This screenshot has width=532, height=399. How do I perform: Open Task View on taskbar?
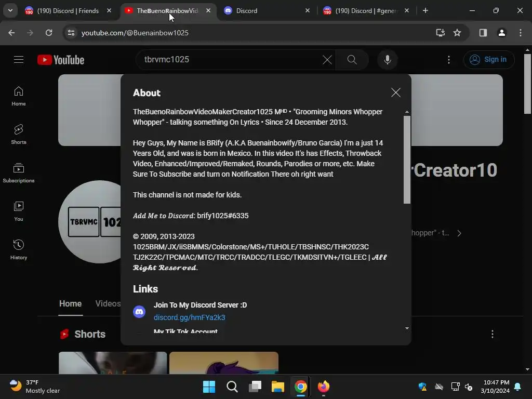pyautogui.click(x=255, y=387)
